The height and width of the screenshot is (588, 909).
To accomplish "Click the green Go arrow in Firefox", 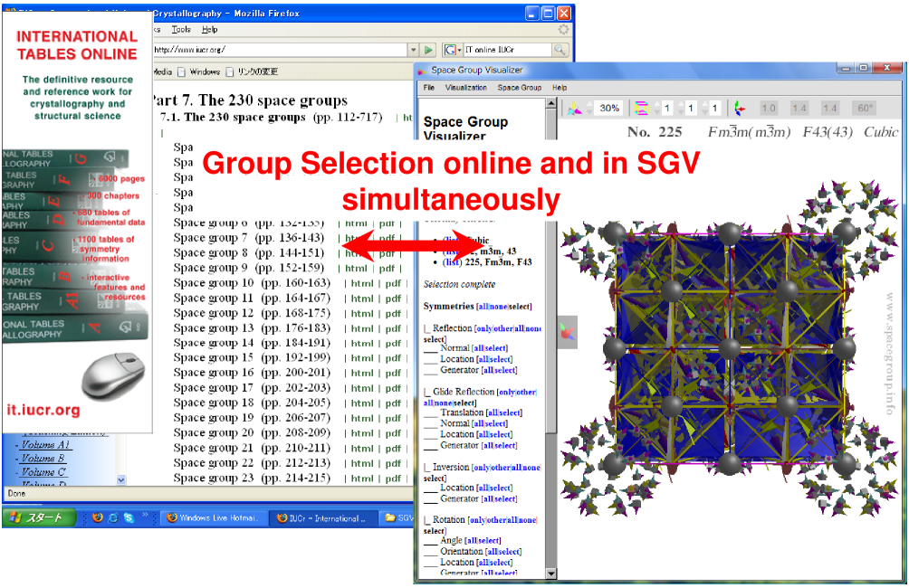I will point(429,50).
